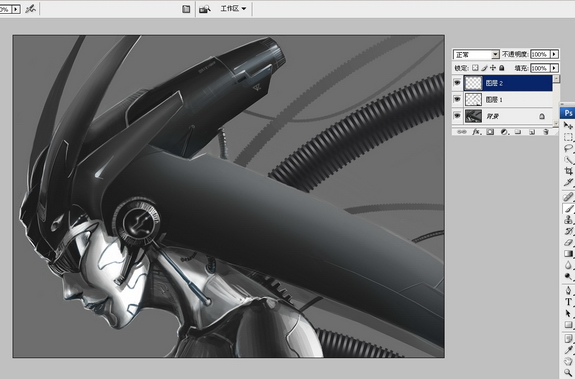Hide 图层 1 with its eye icon
This screenshot has width=575, height=379.
[x=457, y=99]
